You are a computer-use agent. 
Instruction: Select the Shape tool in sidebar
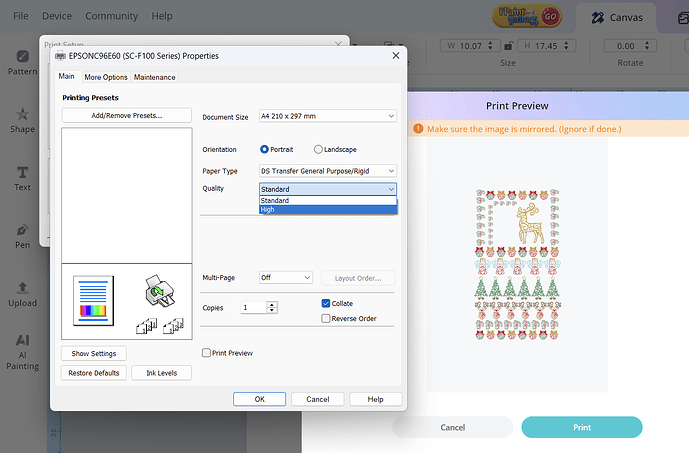[22, 120]
